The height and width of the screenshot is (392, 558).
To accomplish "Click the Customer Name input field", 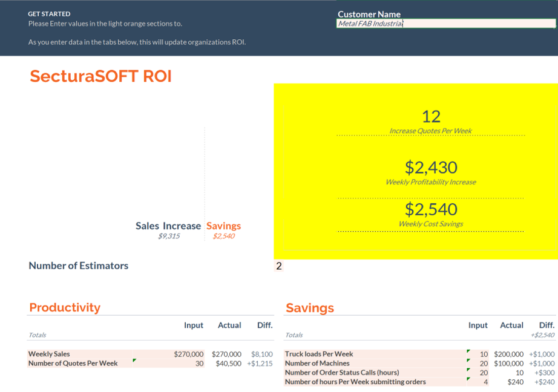I will 445,24.
